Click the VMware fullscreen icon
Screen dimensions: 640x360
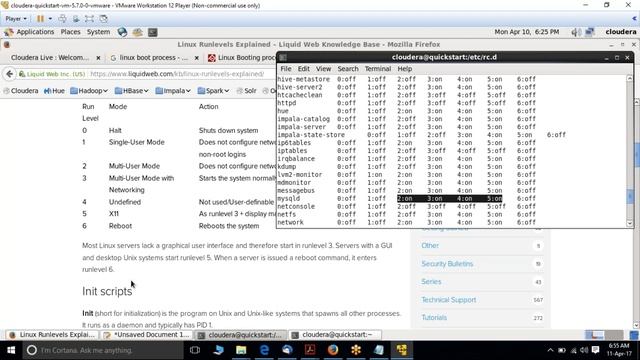tap(89, 19)
